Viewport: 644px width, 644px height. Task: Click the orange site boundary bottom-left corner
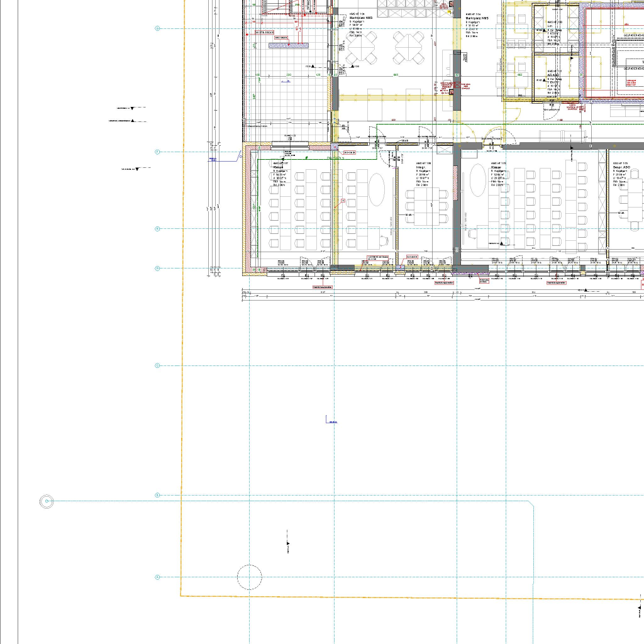click(181, 595)
